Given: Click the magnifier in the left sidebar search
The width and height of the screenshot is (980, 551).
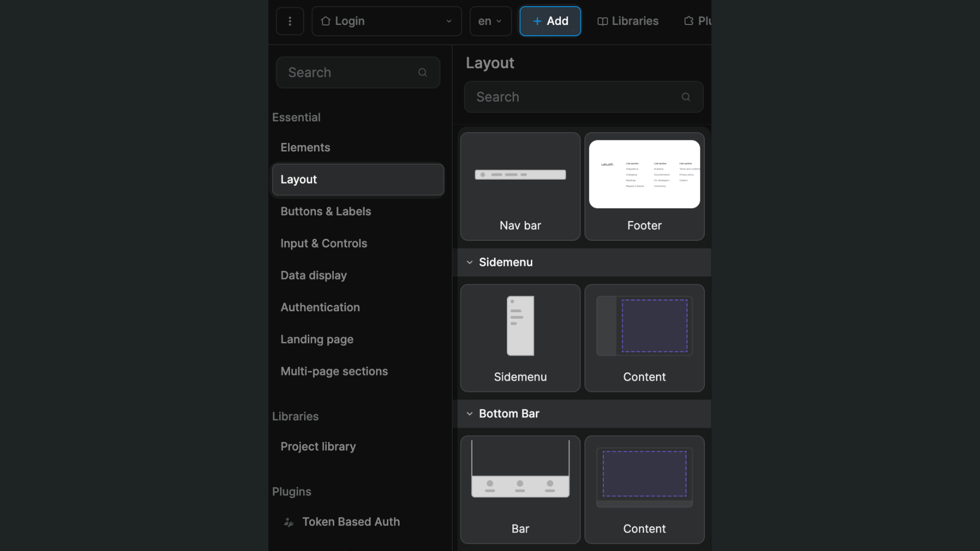Looking at the screenshot, I should coord(423,72).
